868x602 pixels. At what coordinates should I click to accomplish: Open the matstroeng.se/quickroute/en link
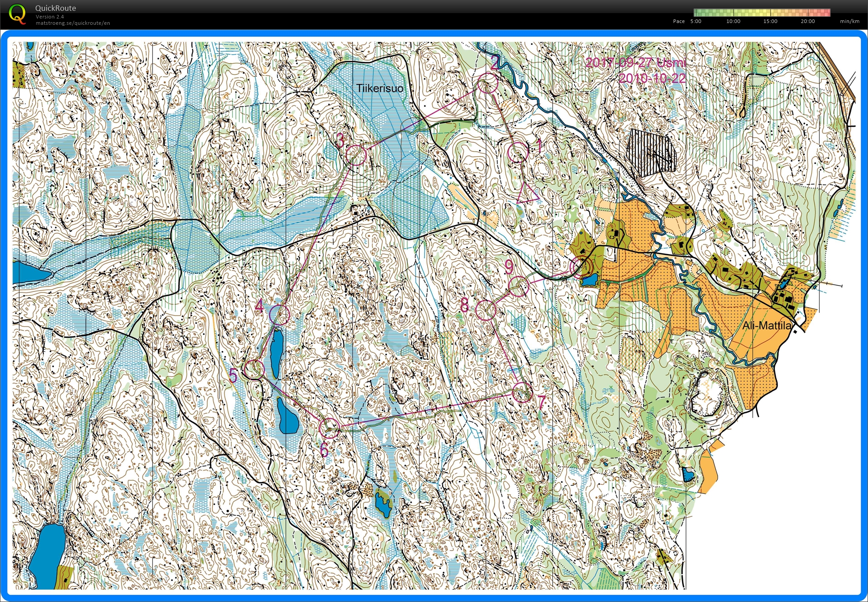click(x=73, y=23)
